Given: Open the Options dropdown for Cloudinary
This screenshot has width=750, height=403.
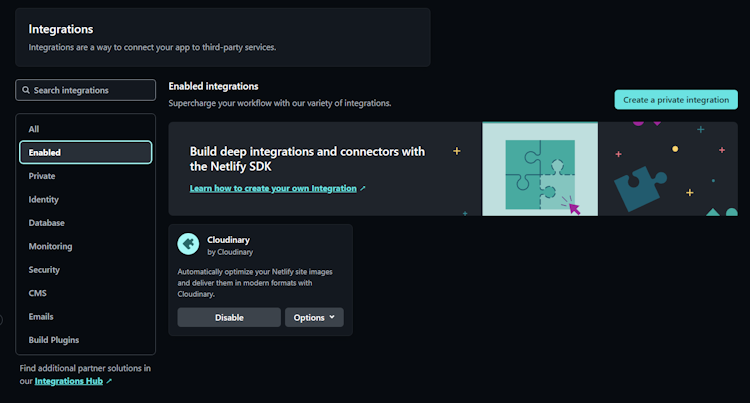Looking at the screenshot, I should point(314,317).
